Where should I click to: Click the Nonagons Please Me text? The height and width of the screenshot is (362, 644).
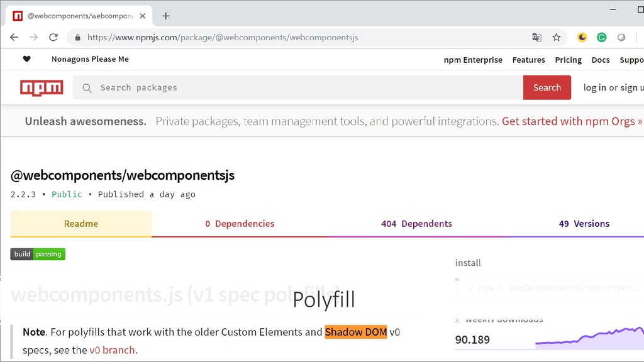pos(90,59)
